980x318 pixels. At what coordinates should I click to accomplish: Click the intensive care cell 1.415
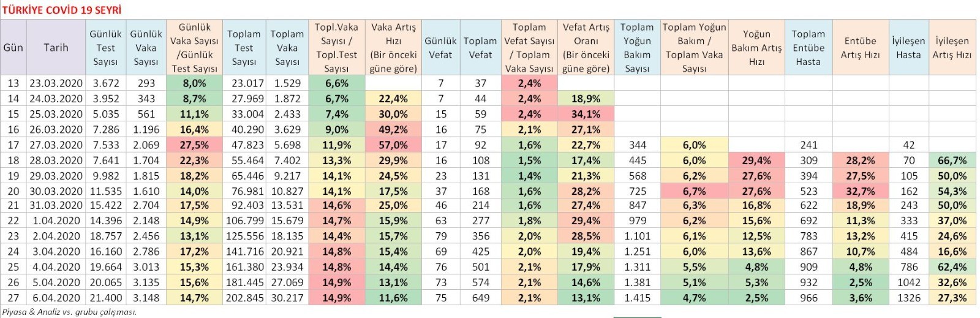pyautogui.click(x=637, y=298)
